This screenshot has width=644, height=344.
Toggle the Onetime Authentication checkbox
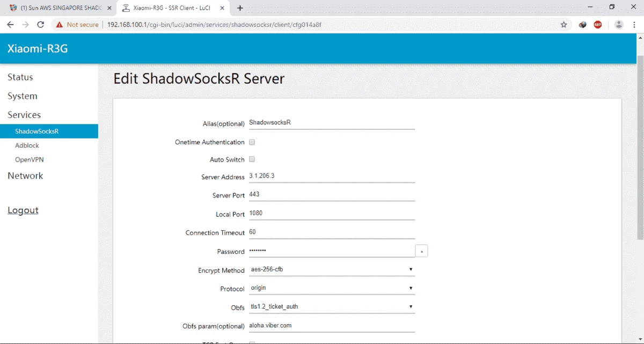pyautogui.click(x=252, y=142)
